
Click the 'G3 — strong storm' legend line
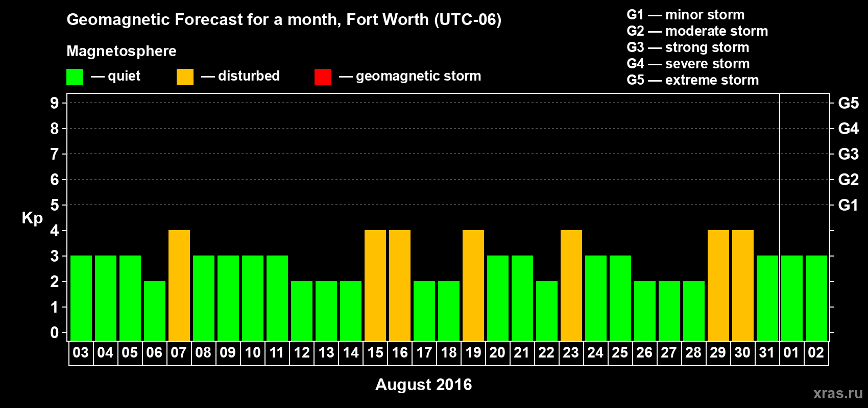coord(688,47)
